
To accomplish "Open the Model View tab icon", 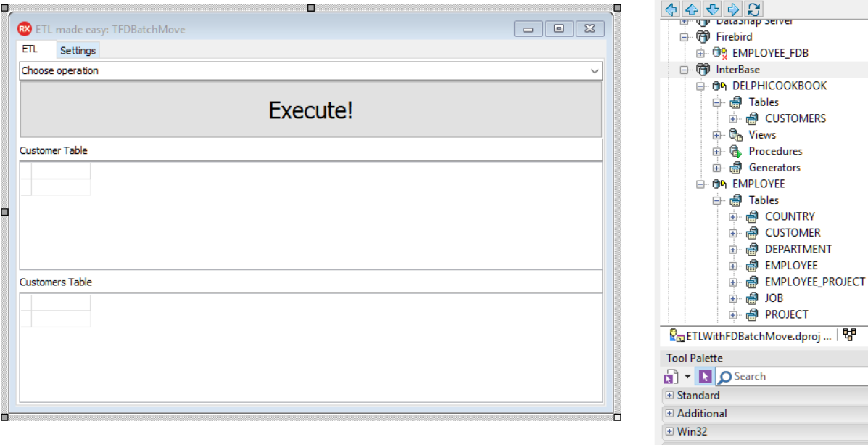I will [x=850, y=334].
